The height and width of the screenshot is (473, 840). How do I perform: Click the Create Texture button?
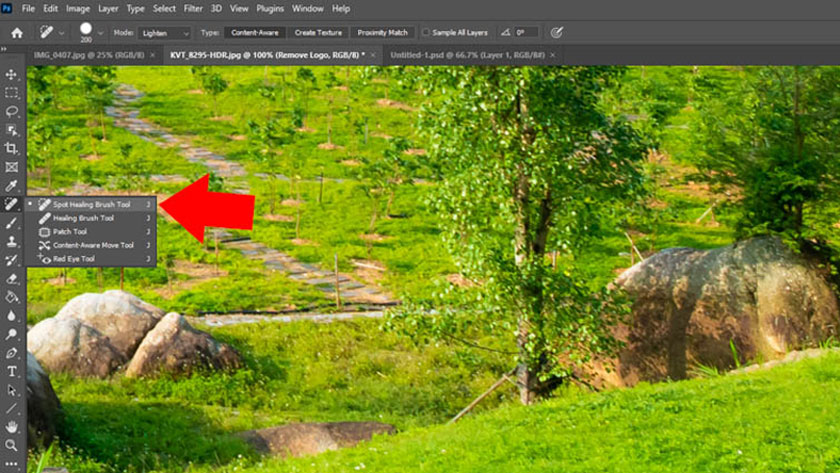click(319, 32)
